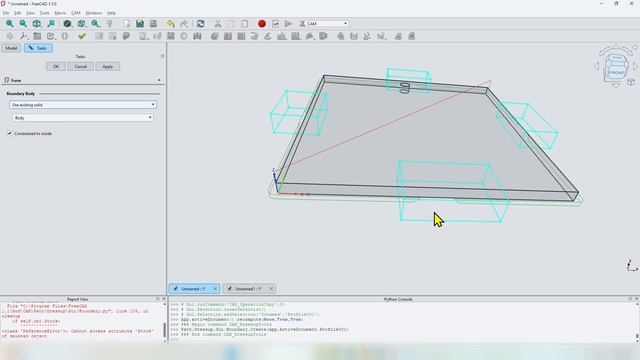This screenshot has height=360, width=640.
Task: Open the File menu
Action: click(x=6, y=13)
